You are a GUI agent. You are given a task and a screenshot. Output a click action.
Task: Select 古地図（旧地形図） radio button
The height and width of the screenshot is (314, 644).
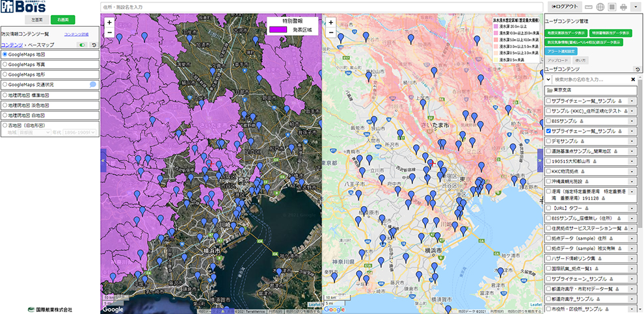point(5,125)
